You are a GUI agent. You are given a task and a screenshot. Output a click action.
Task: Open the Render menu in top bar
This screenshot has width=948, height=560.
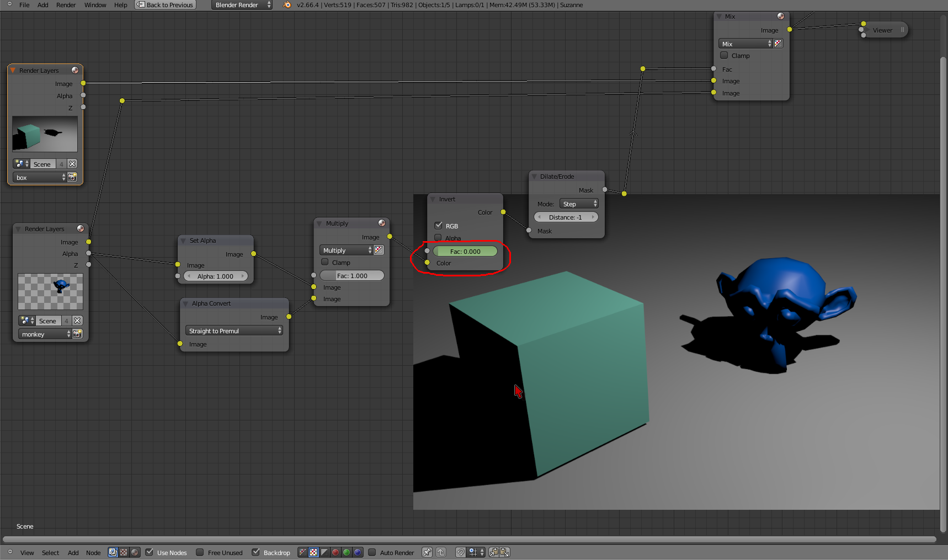coord(66,5)
